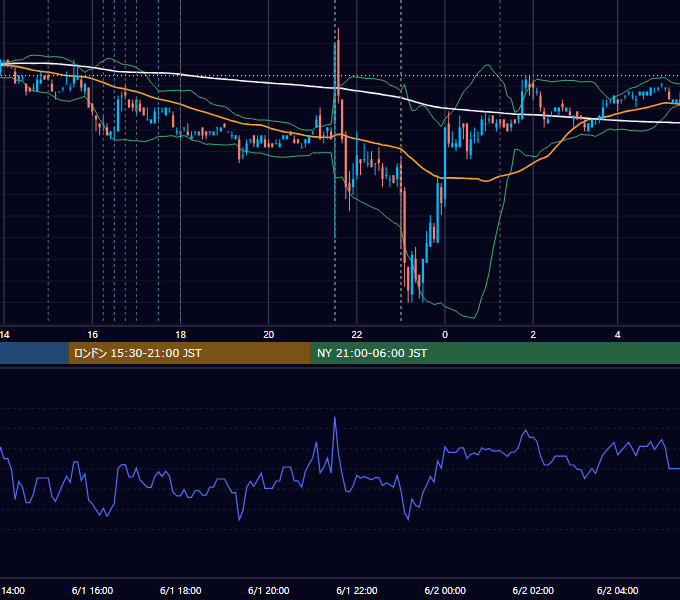
Task: Click the 22 hour label on upper axis
Action: click(x=356, y=335)
